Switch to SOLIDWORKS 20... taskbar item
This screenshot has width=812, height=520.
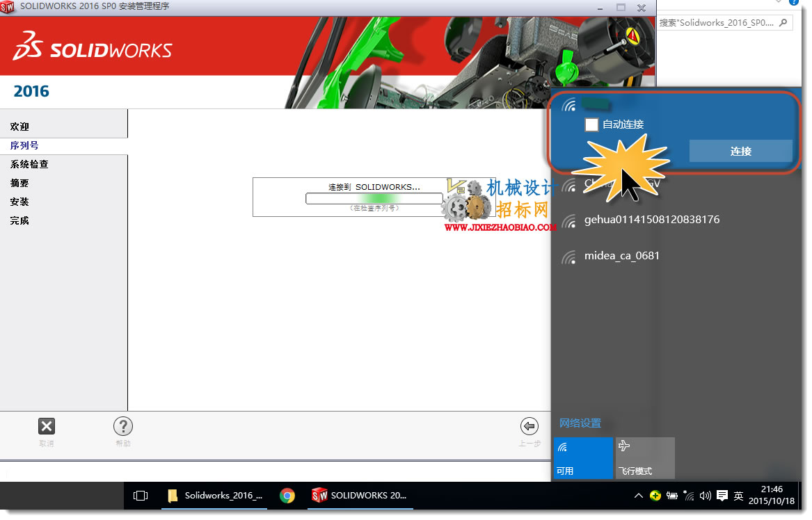point(360,496)
